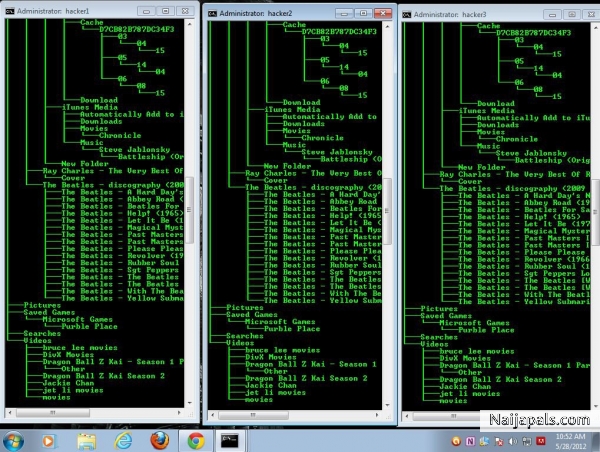The width and height of the screenshot is (600, 452).
Task: Minimize the hacker3 window
Action: tap(552, 15)
